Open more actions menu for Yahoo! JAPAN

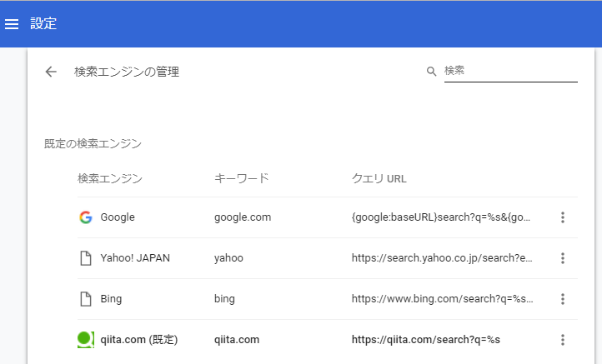point(563,258)
